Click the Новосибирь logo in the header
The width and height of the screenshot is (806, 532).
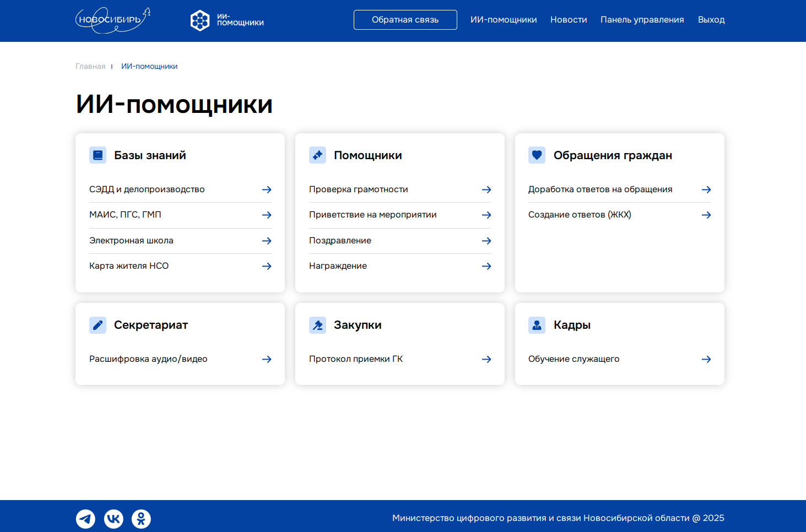click(113, 20)
